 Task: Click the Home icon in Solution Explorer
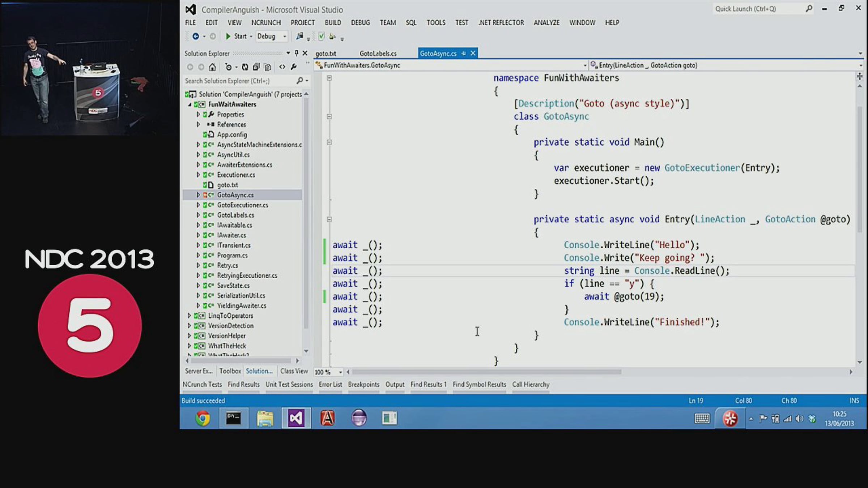(212, 67)
